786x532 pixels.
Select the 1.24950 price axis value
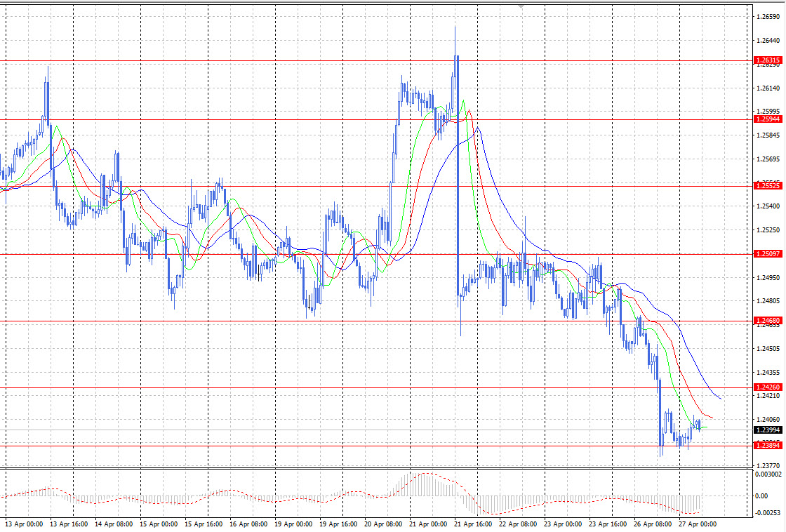[768, 278]
